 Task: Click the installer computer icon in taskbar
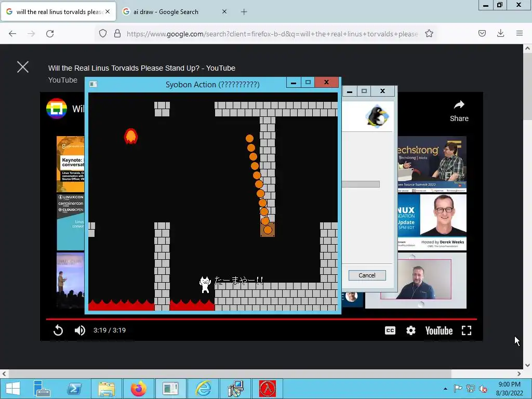point(235,389)
